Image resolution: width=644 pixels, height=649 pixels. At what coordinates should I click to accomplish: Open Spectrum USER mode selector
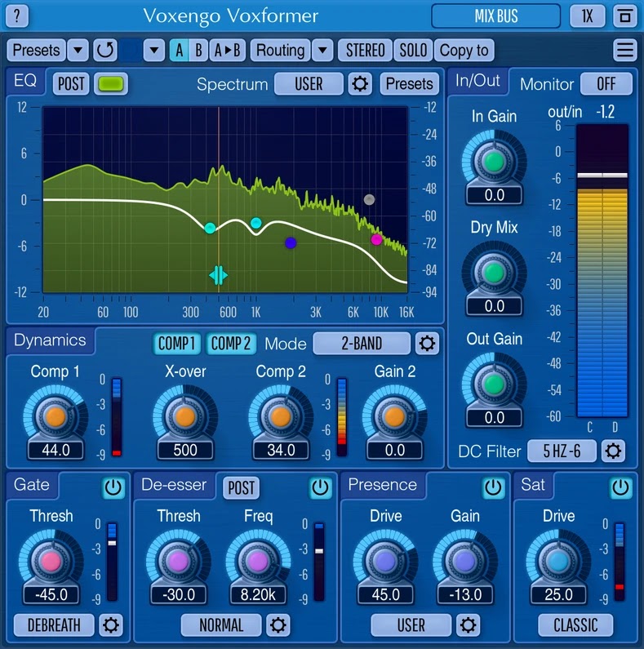(x=309, y=84)
